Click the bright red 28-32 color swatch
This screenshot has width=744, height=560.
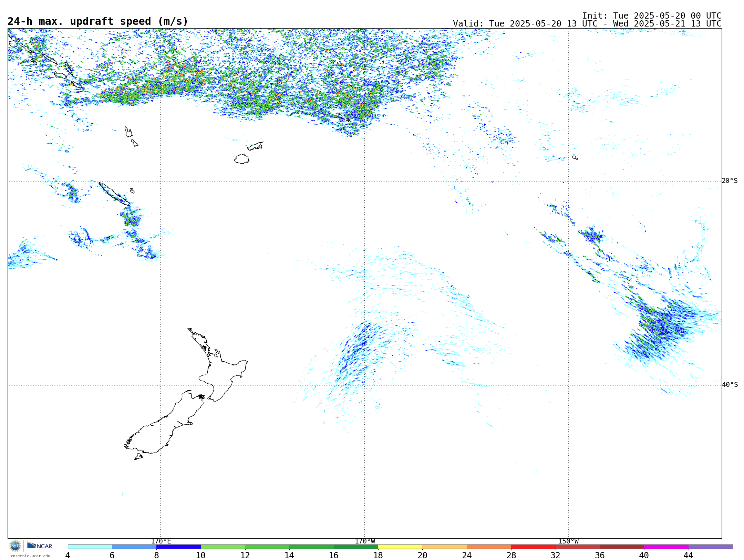click(x=533, y=547)
